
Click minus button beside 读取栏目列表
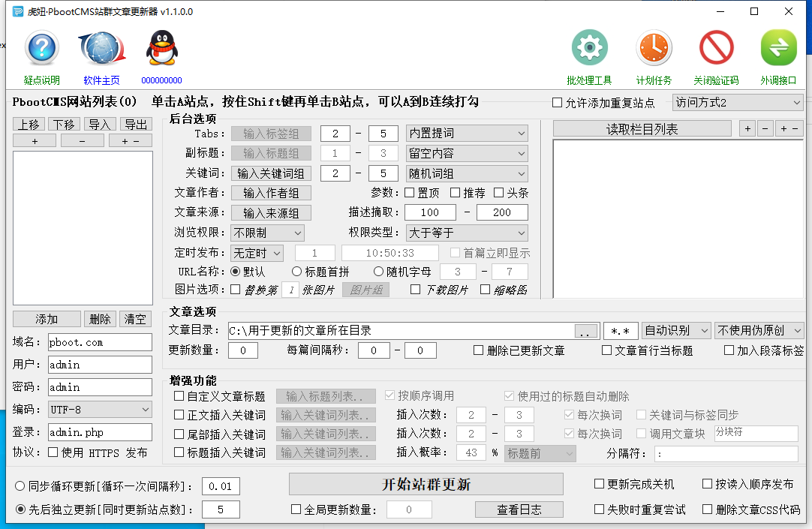coord(765,129)
